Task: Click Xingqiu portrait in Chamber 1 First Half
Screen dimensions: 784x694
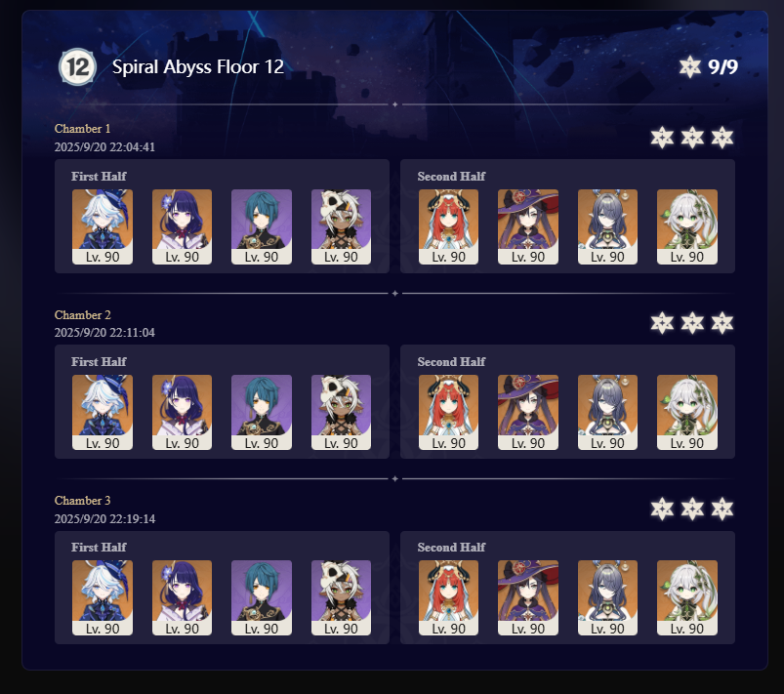Action: (x=262, y=226)
